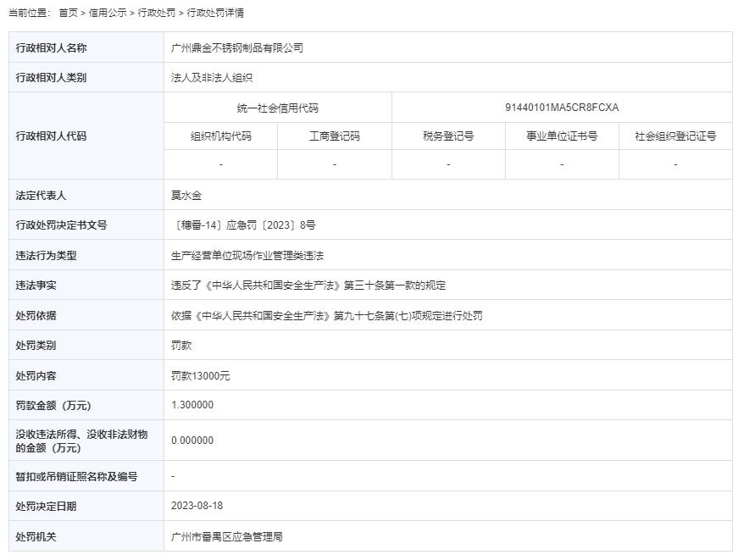Click the credit code 91440101MA5CR8FCXA
Viewport: 744px width, 560px height.
coord(562,108)
